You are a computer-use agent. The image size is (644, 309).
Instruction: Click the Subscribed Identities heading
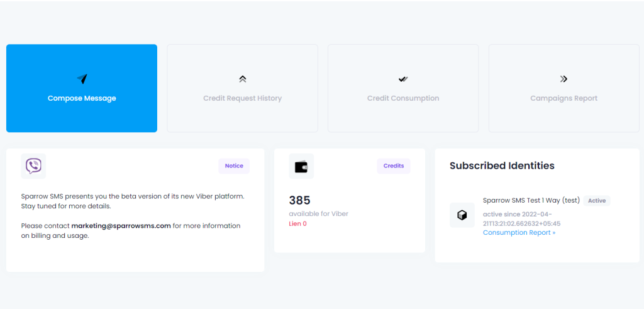point(502,166)
